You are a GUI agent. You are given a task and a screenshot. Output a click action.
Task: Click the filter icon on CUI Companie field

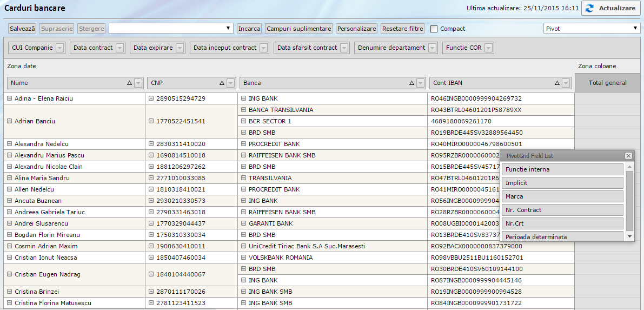[x=60, y=48]
